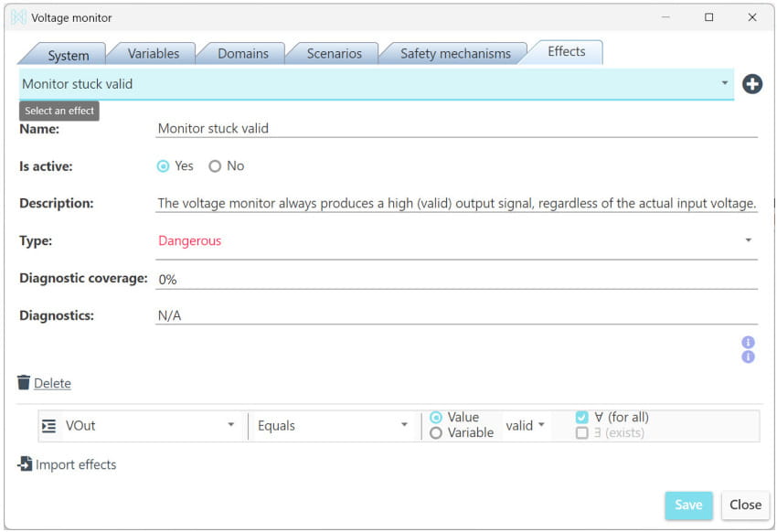
Task: Toggle the for all checkbox
Action: tap(581, 418)
